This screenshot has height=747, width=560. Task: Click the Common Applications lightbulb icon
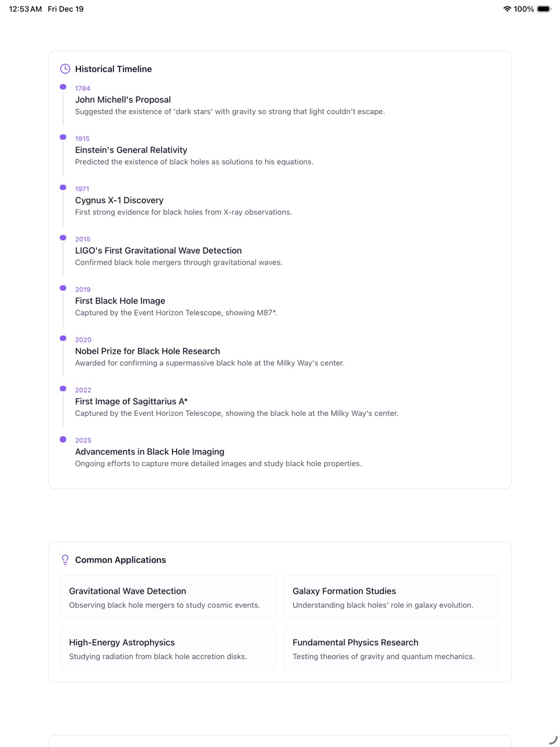coord(65,560)
